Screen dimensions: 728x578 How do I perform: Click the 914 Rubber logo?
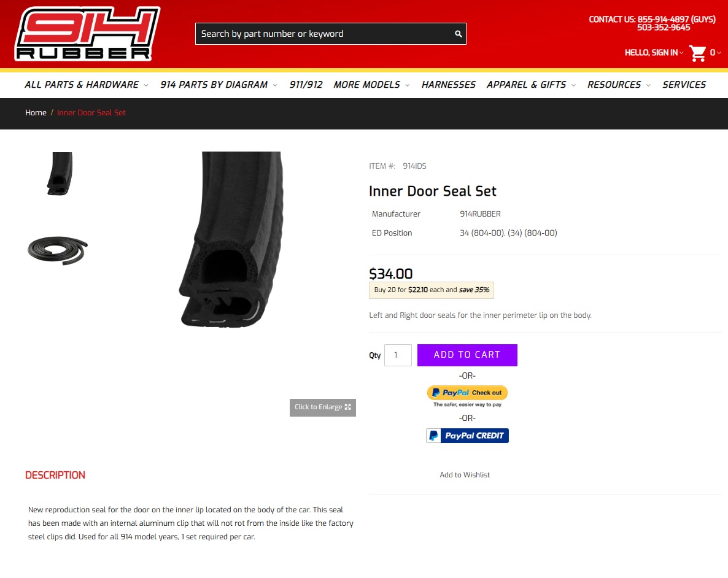click(87, 33)
